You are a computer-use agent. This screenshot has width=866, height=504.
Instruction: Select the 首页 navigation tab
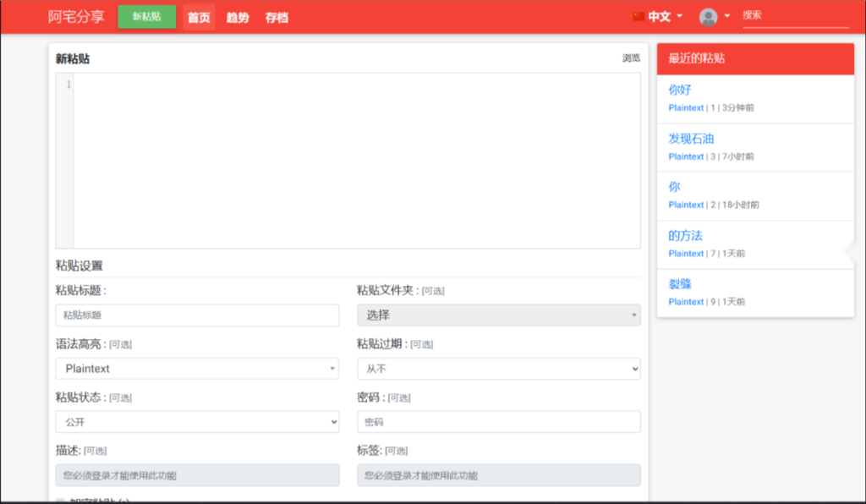(x=198, y=17)
